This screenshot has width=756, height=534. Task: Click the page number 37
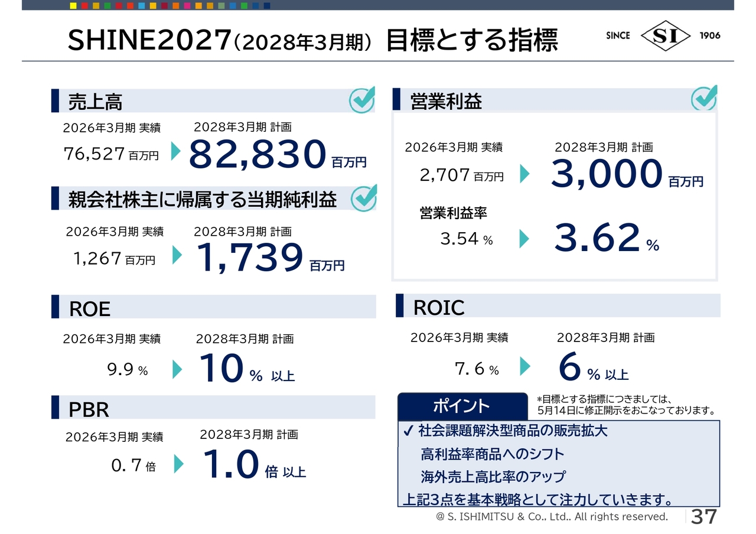[x=704, y=516]
